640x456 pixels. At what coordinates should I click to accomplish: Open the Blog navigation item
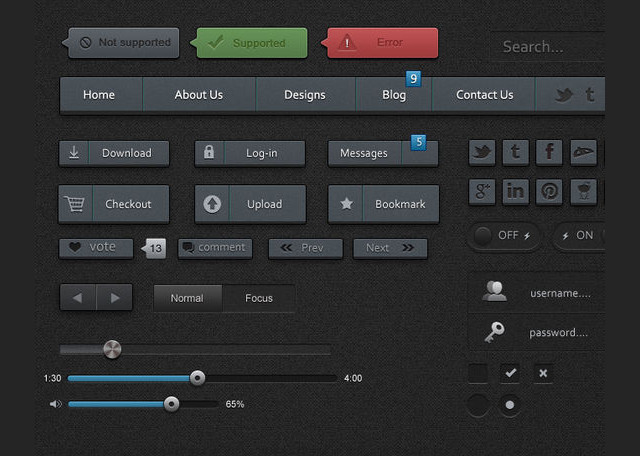pos(394,95)
